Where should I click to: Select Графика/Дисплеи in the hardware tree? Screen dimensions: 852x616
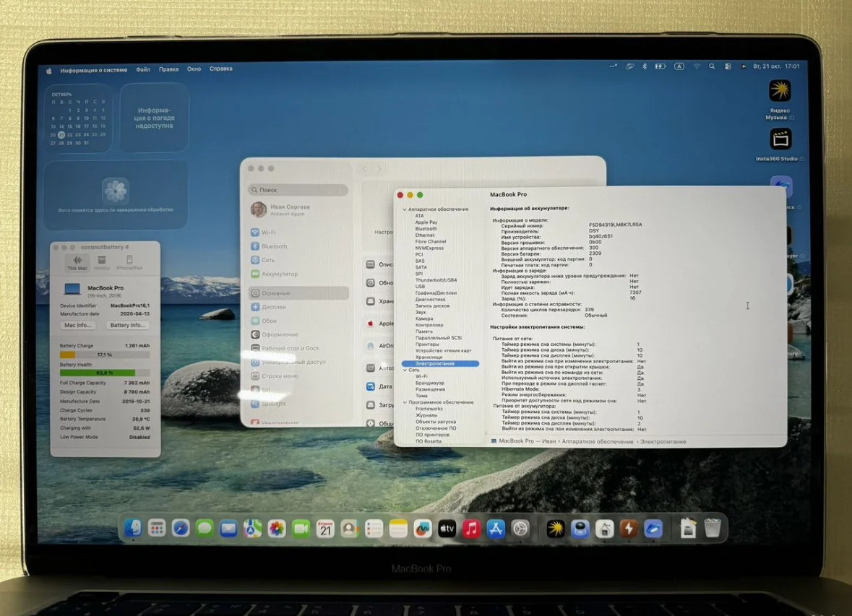pos(436,292)
